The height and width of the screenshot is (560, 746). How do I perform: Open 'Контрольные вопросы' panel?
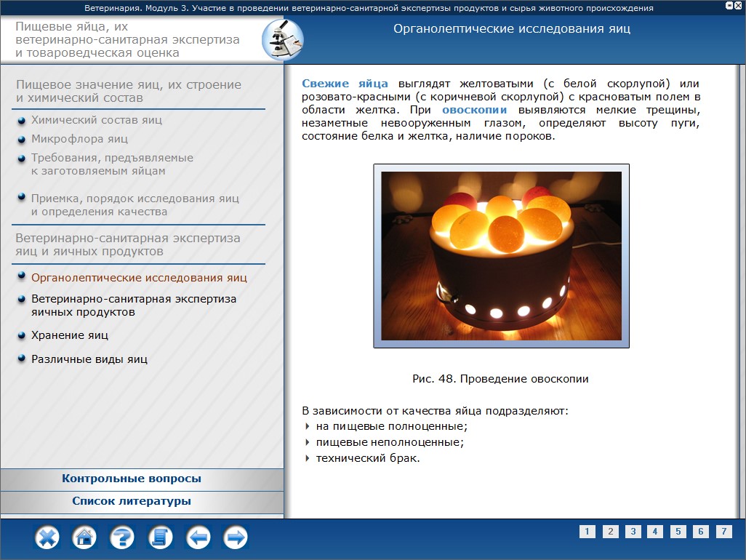tap(132, 479)
